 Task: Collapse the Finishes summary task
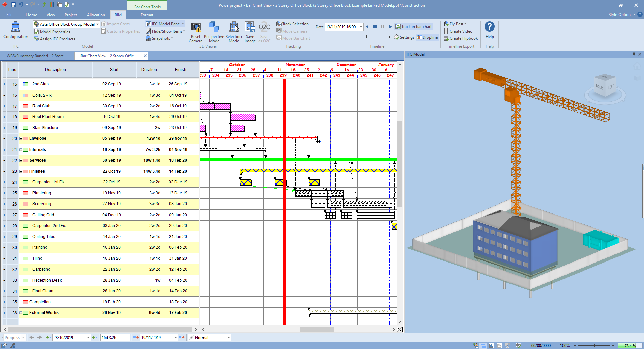pyautogui.click(x=21, y=172)
